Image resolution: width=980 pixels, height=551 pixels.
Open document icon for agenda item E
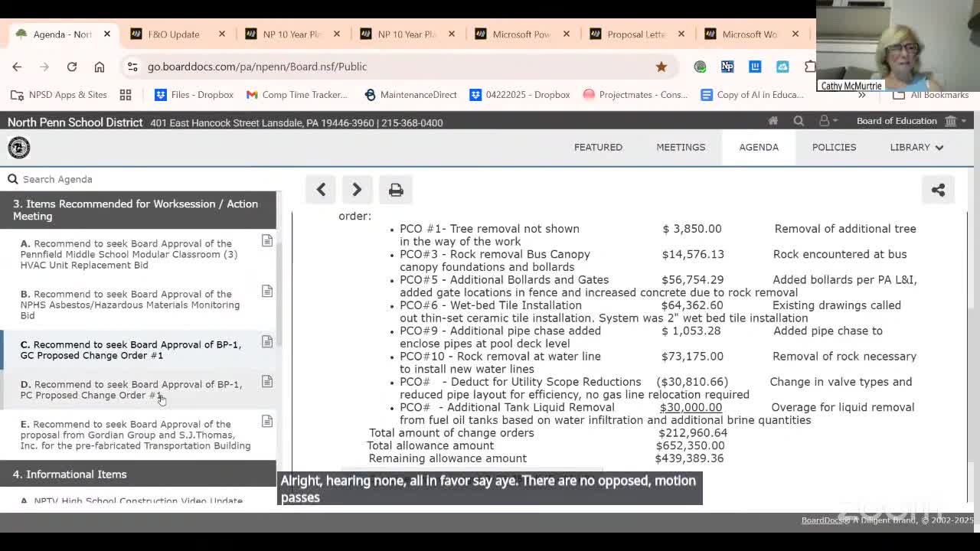point(267,422)
